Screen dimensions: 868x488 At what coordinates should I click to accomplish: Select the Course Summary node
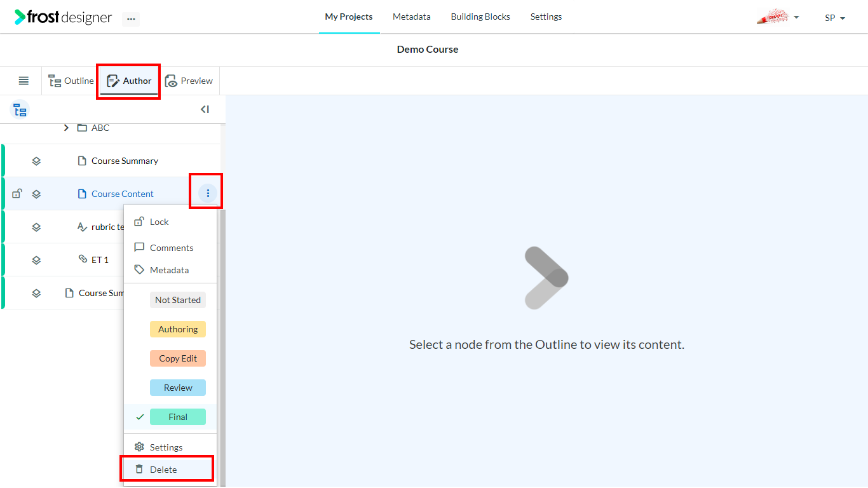point(125,161)
